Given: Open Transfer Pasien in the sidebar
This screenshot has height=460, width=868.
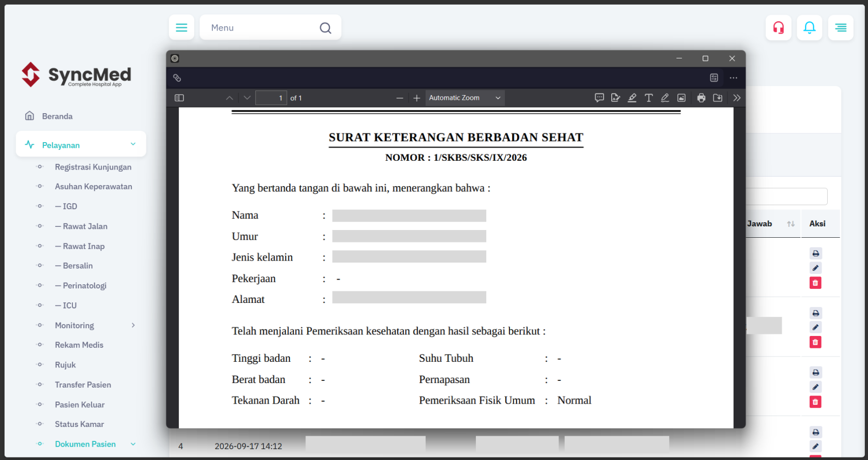Looking at the screenshot, I should tap(83, 385).
